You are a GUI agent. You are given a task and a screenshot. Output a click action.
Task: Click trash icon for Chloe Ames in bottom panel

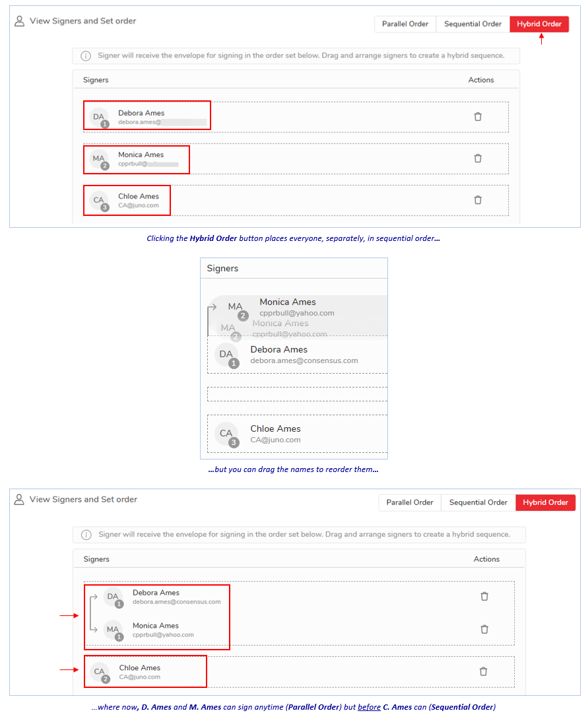[x=483, y=671]
